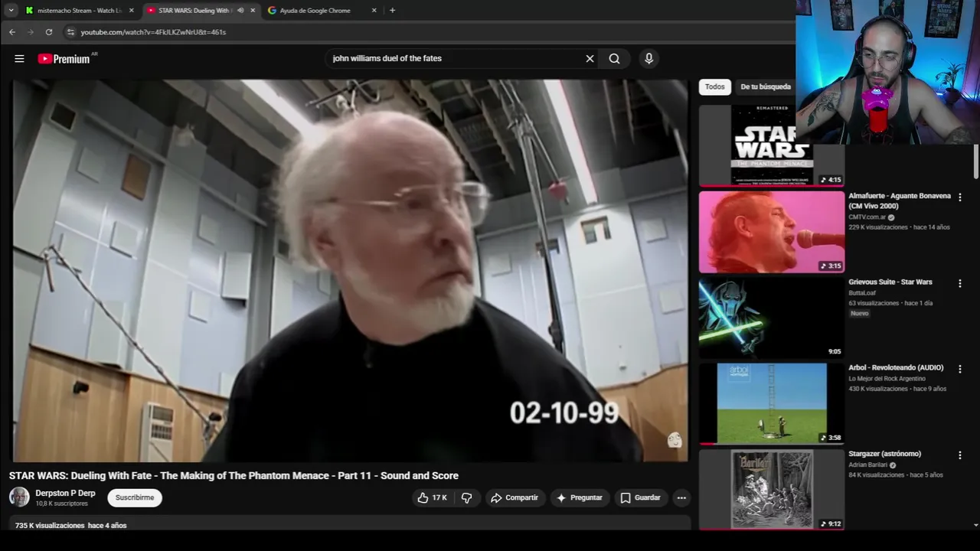
Task: Mute audio on the Star Wars tab
Action: (x=240, y=11)
